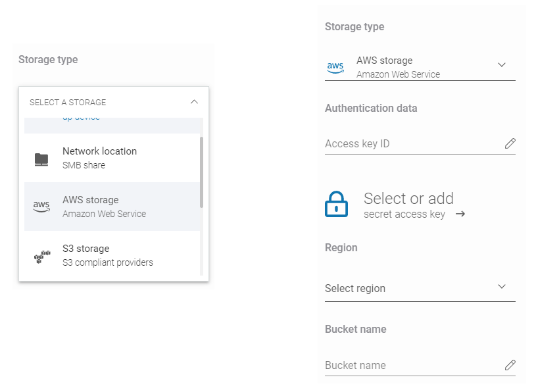Image resolution: width=536 pixels, height=392 pixels.
Task: Click Select or add secret access key
Action: (408, 199)
